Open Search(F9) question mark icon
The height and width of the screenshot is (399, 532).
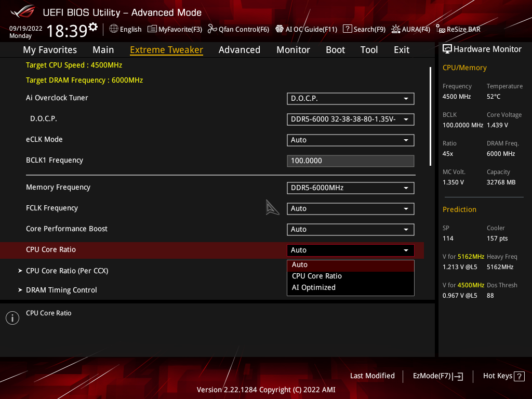pos(348,29)
